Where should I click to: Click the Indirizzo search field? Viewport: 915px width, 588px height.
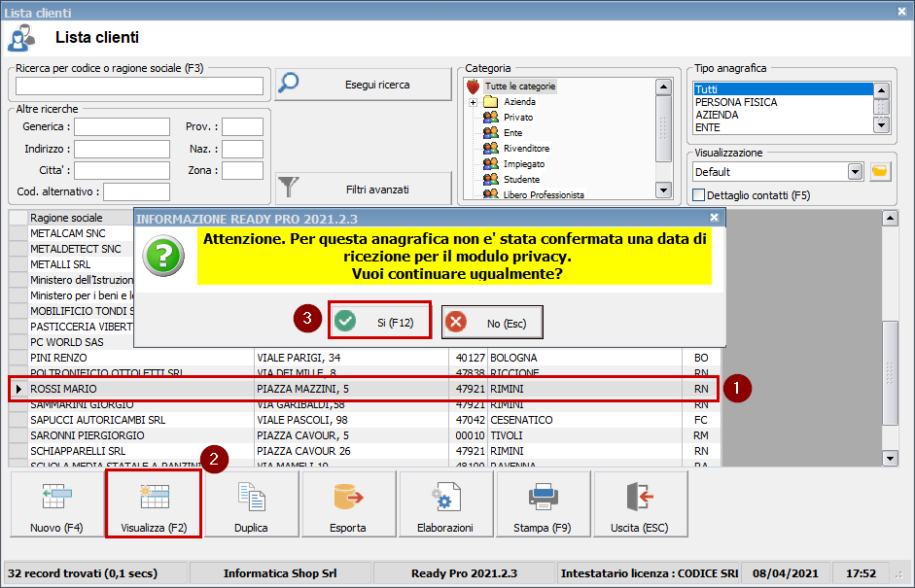click(x=122, y=149)
